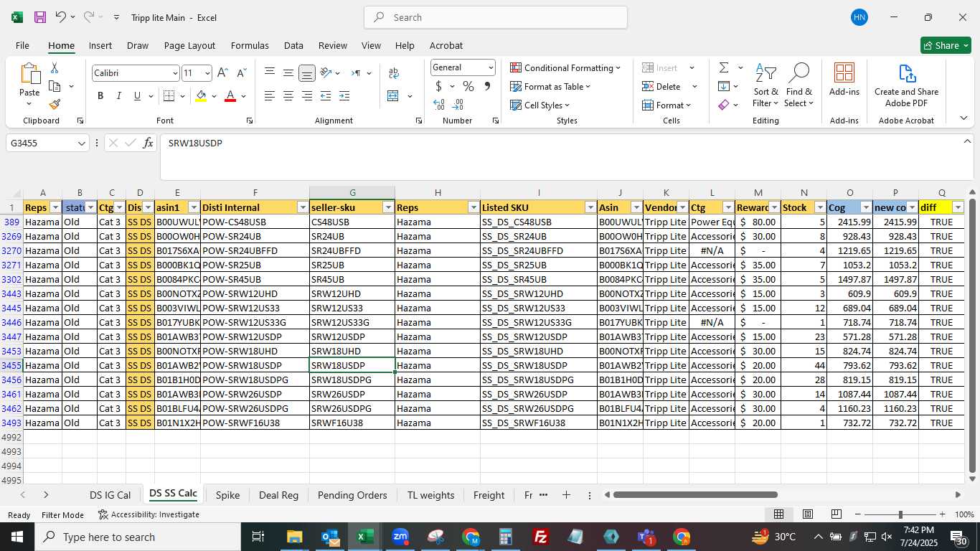Image resolution: width=980 pixels, height=551 pixels.
Task: Open Add-ins from the ribbon
Action: click(x=844, y=80)
